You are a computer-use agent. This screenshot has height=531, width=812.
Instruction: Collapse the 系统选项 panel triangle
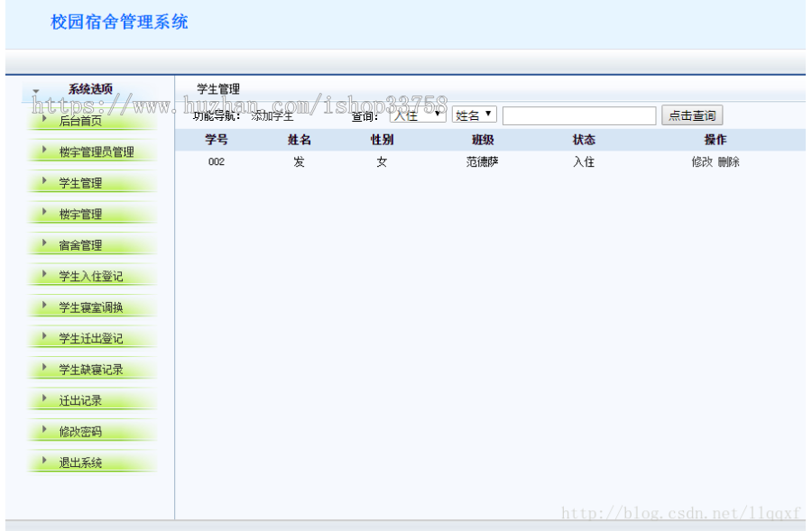click(x=34, y=90)
